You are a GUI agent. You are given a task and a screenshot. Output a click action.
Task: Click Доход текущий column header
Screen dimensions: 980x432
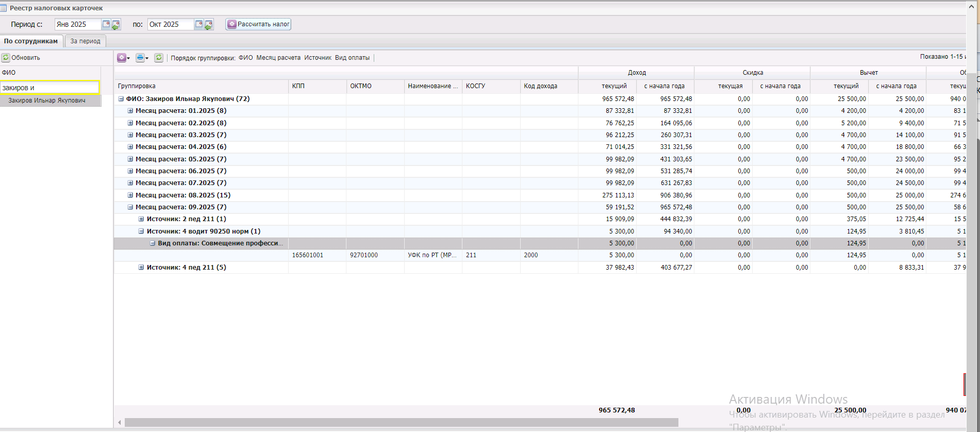[607, 86]
